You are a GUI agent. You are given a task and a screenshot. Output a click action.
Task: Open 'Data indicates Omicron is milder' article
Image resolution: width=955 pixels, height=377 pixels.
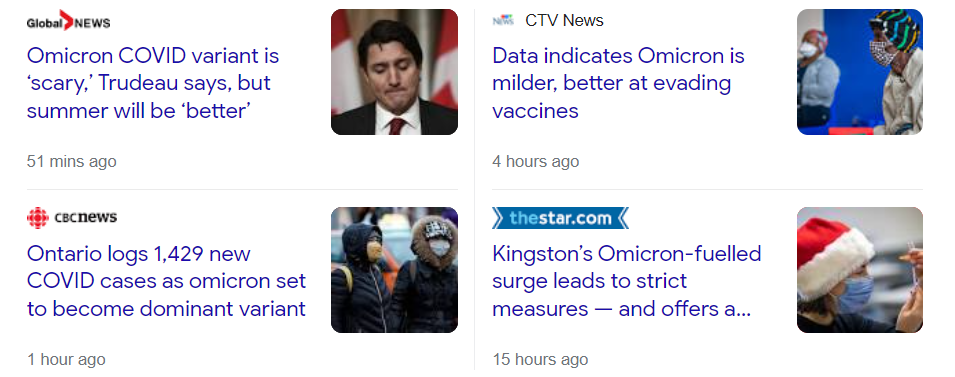pos(618,83)
